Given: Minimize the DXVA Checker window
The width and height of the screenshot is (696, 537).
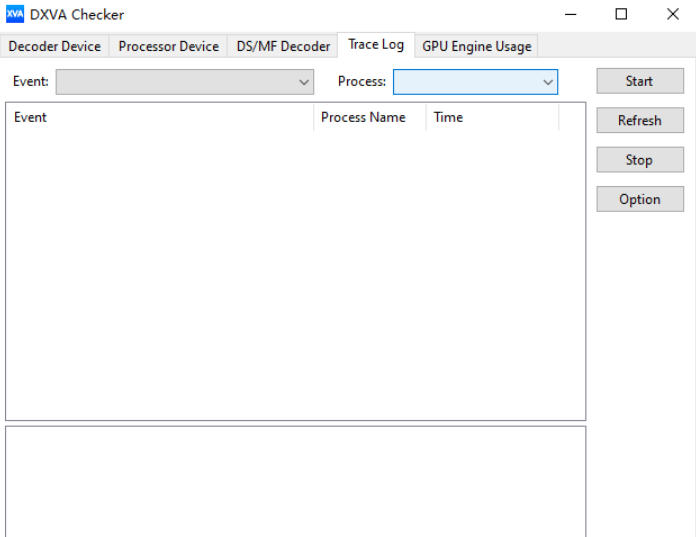Looking at the screenshot, I should pos(570,14).
